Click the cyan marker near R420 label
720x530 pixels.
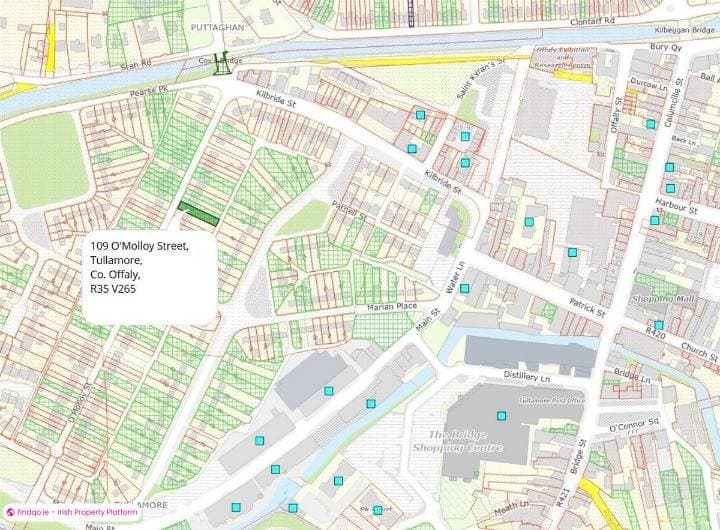pos(659,325)
